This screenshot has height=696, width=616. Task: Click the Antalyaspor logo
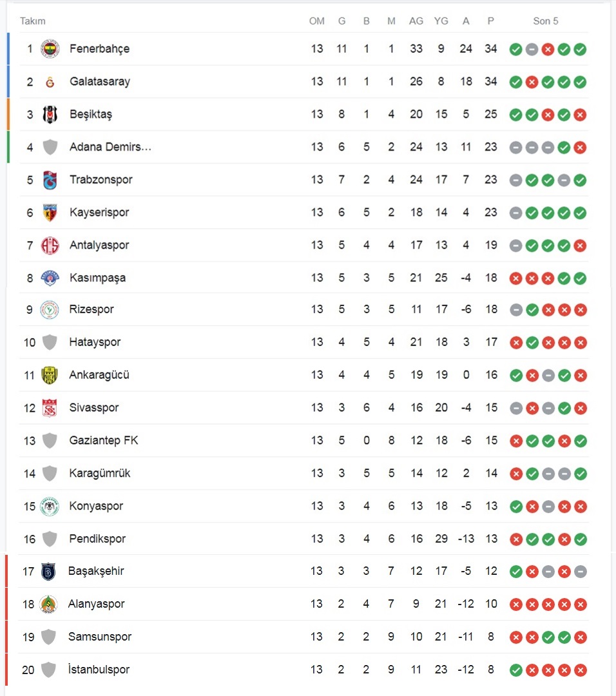pyautogui.click(x=50, y=245)
